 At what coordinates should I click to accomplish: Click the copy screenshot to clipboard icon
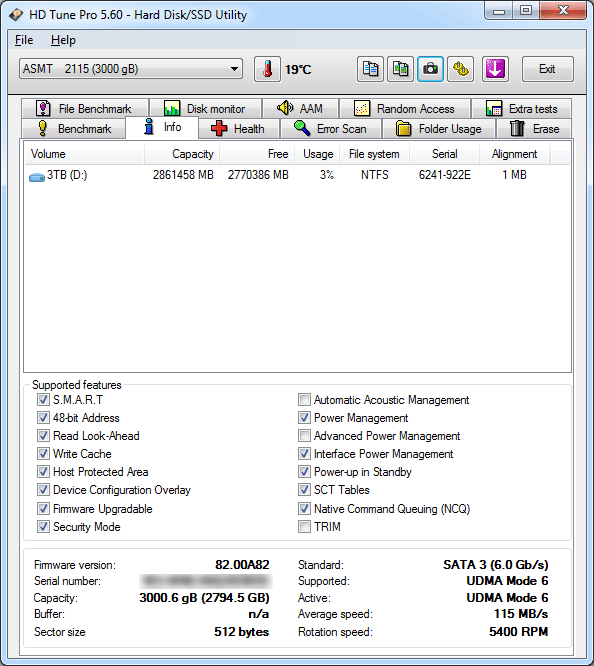coord(400,69)
